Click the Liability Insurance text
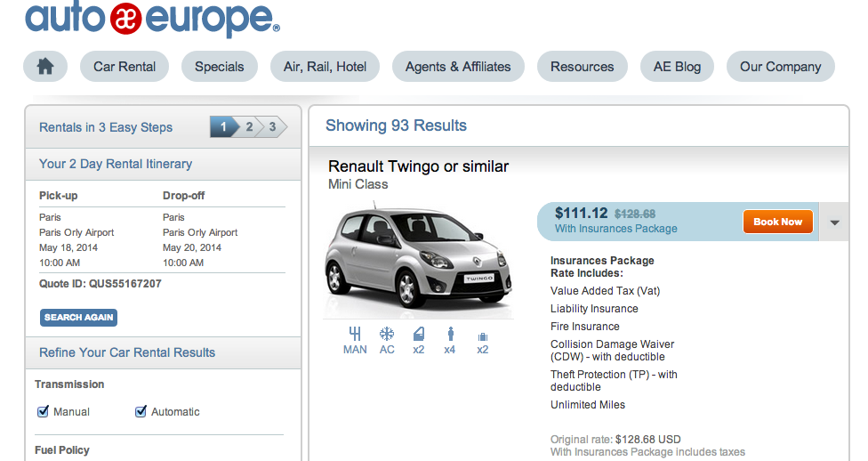The width and height of the screenshot is (868, 461). (x=595, y=309)
